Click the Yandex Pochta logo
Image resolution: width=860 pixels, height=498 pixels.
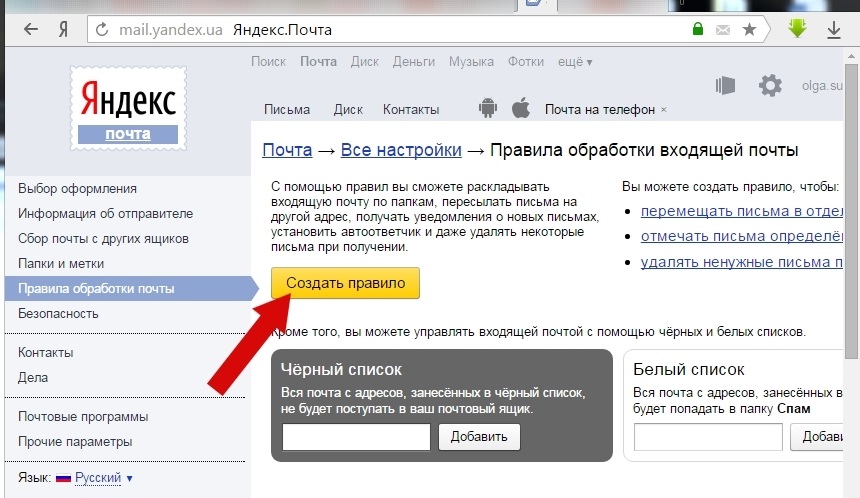click(x=128, y=109)
